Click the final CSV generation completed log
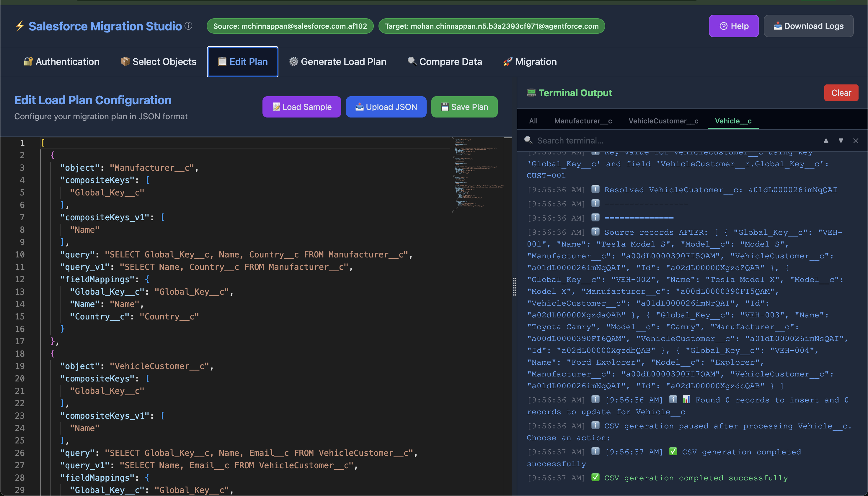 tap(657, 478)
